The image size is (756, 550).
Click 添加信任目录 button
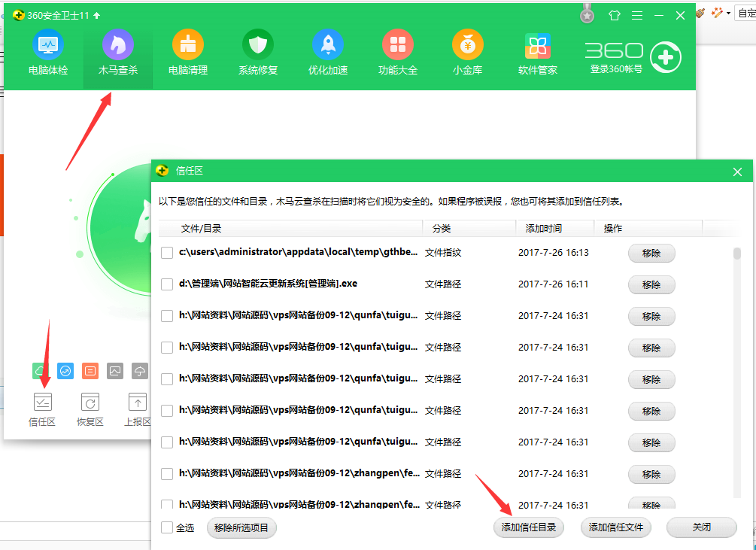pyautogui.click(x=528, y=527)
